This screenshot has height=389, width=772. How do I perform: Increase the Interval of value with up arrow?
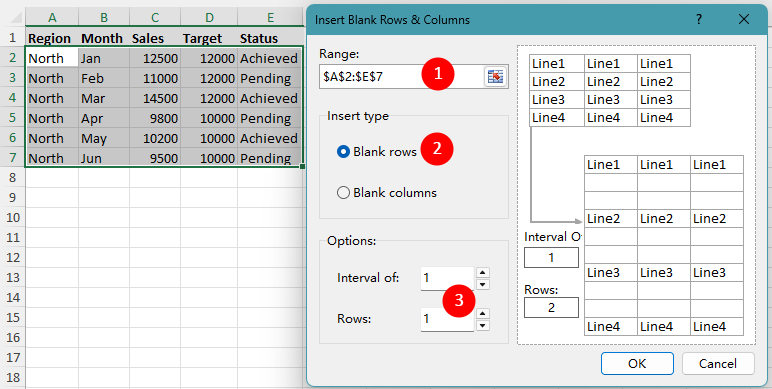483,273
